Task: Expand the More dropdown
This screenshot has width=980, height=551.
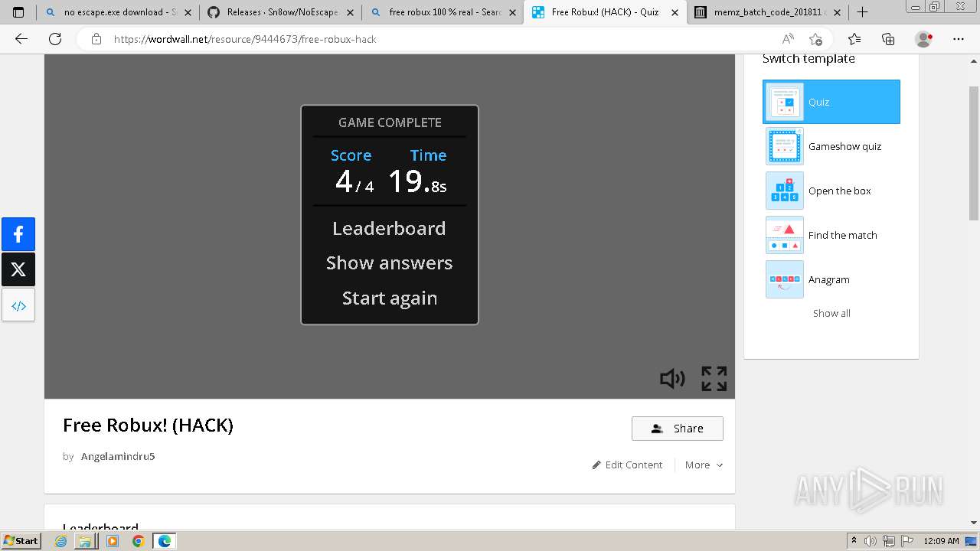Action: click(x=704, y=465)
